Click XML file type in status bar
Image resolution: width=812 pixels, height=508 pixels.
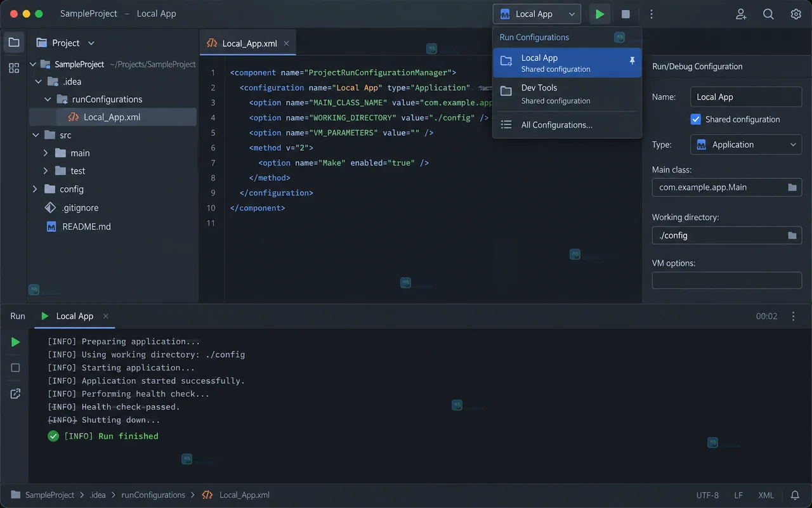pyautogui.click(x=766, y=495)
